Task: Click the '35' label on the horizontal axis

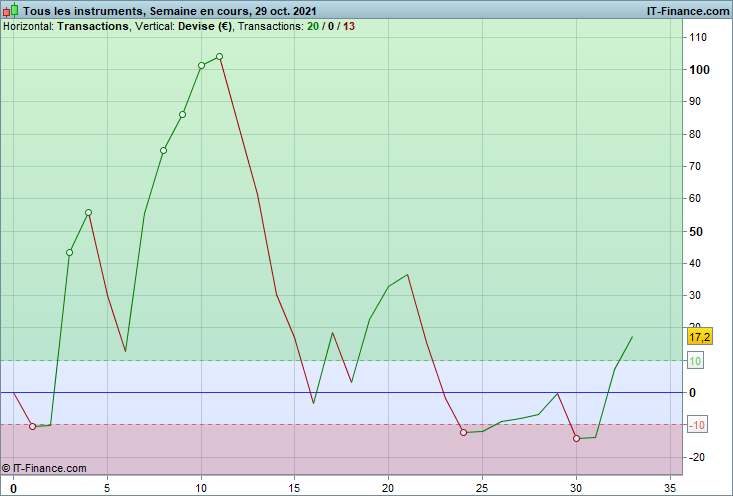Action: pyautogui.click(x=670, y=488)
